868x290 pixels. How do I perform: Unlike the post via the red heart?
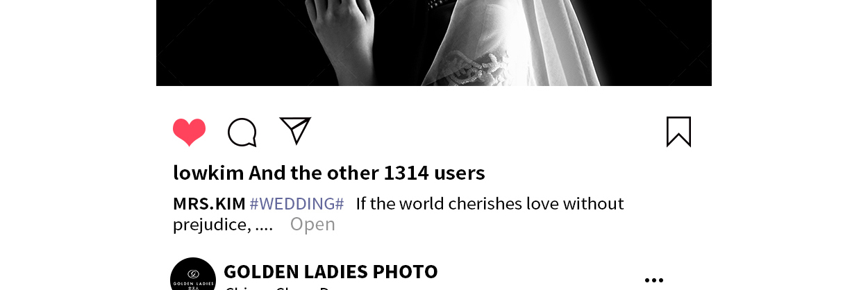pyautogui.click(x=189, y=132)
